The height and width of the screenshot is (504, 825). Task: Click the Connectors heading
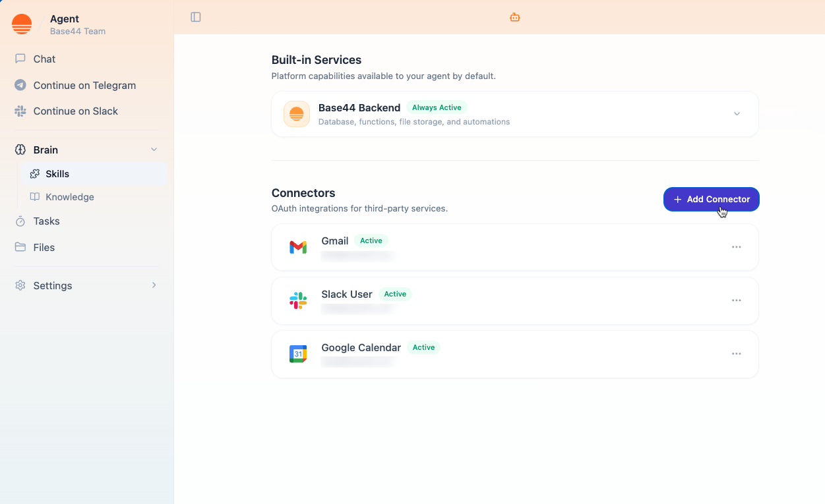(x=303, y=193)
